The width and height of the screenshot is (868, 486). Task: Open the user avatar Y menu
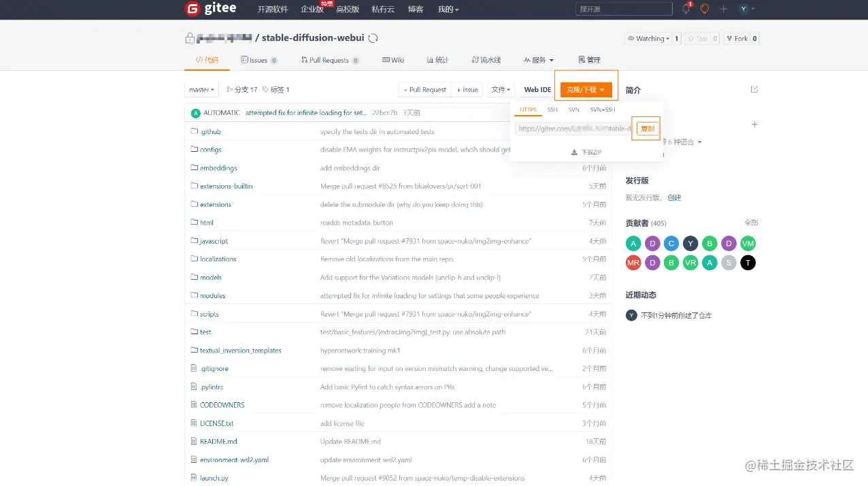[x=747, y=9]
